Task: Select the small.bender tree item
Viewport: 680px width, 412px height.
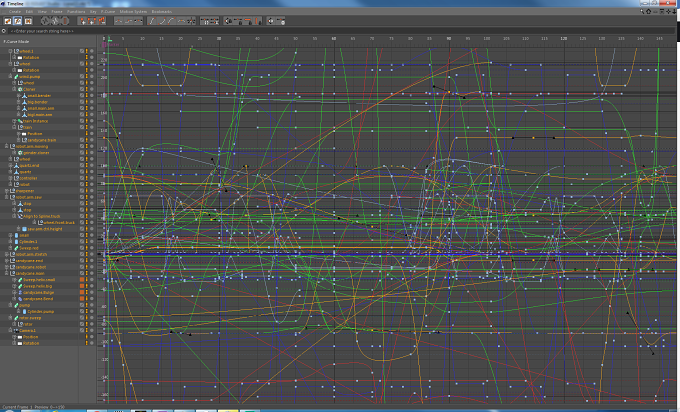Action: [x=39, y=95]
